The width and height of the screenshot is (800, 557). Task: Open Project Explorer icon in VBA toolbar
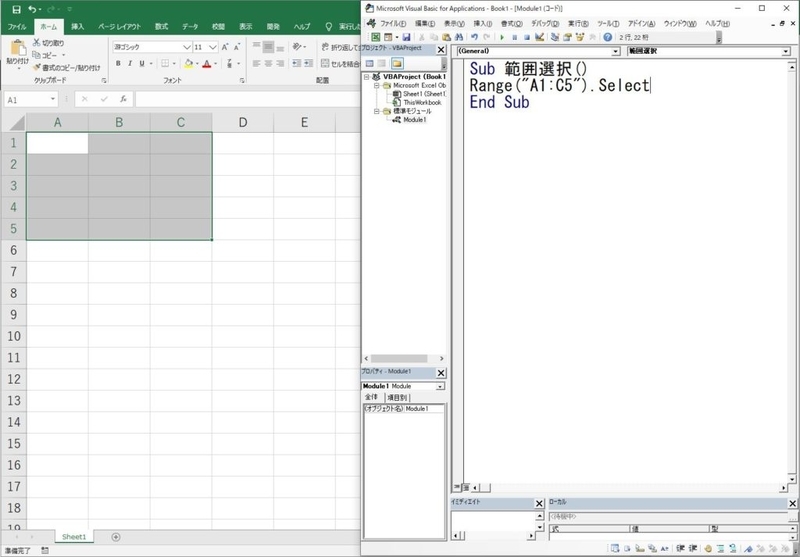point(555,37)
